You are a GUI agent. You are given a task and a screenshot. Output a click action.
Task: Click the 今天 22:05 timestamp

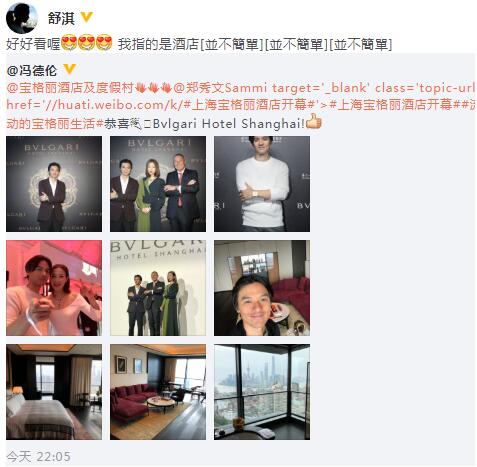(38, 456)
